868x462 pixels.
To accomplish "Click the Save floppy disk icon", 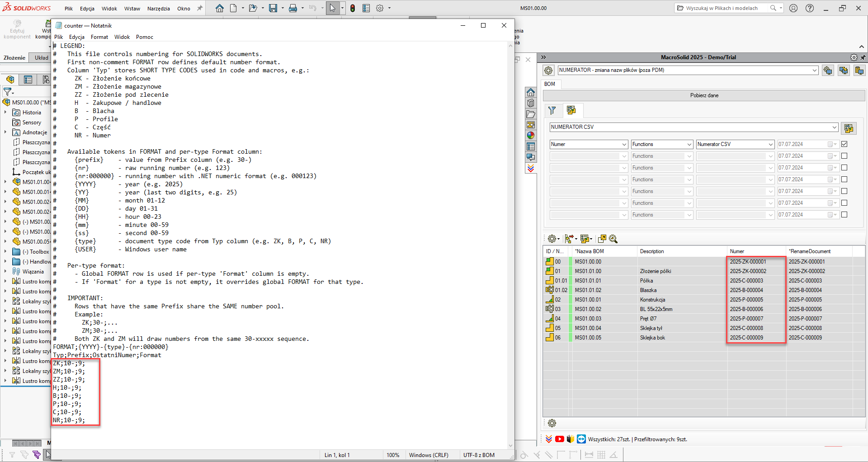I will click(x=273, y=8).
